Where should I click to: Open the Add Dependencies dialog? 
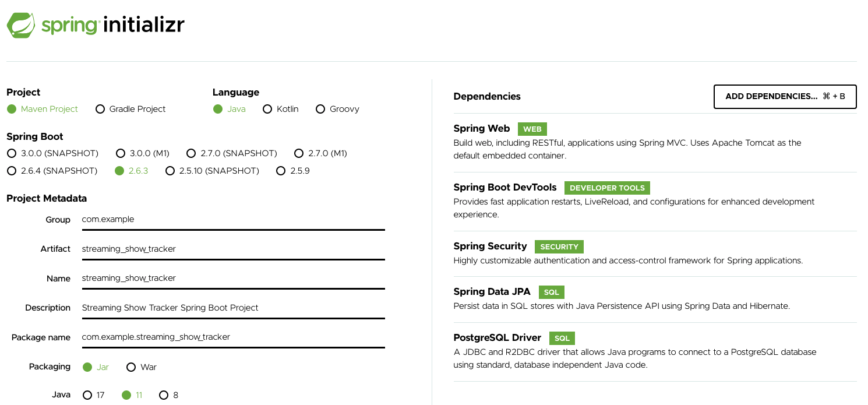(x=785, y=97)
